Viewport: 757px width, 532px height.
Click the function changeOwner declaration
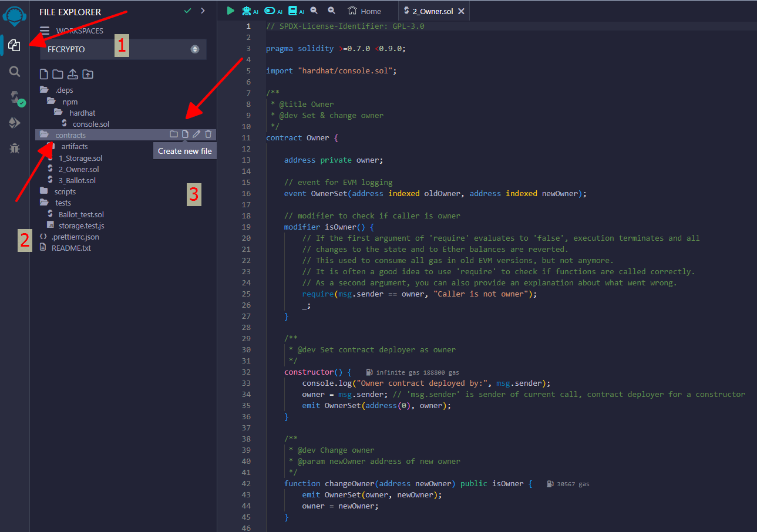408,484
